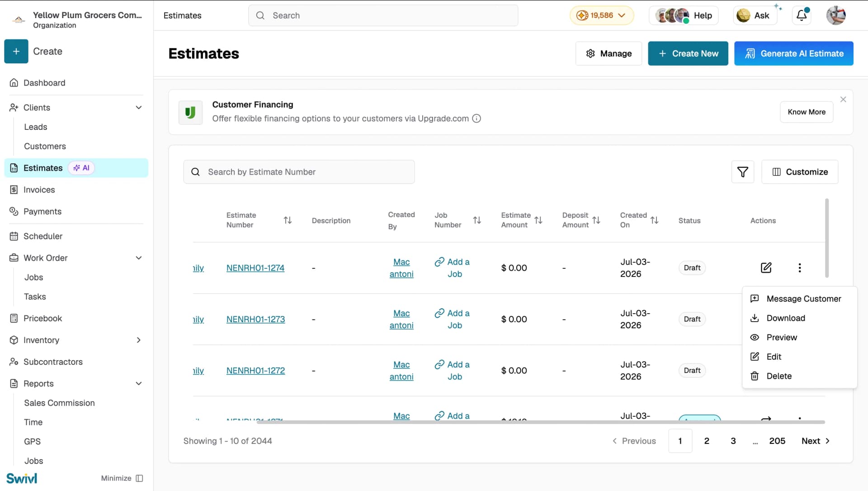The width and height of the screenshot is (868, 491).
Task: Click the top Search field
Action: [383, 15]
